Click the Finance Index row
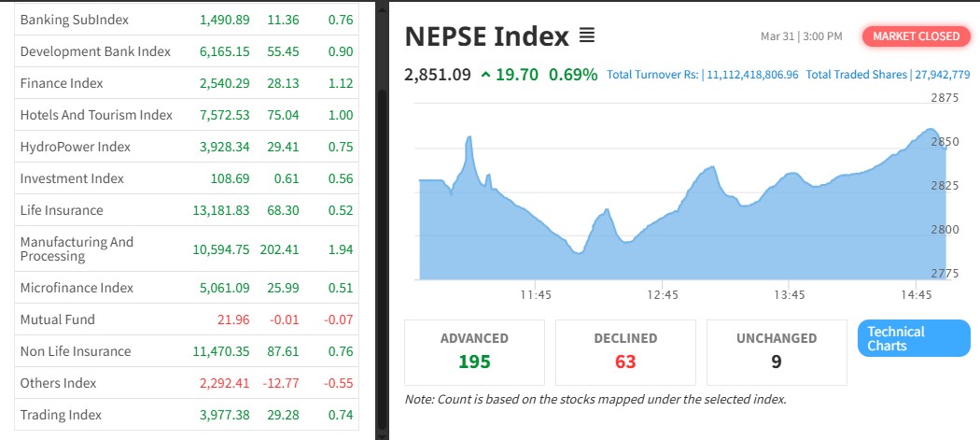 62,83
